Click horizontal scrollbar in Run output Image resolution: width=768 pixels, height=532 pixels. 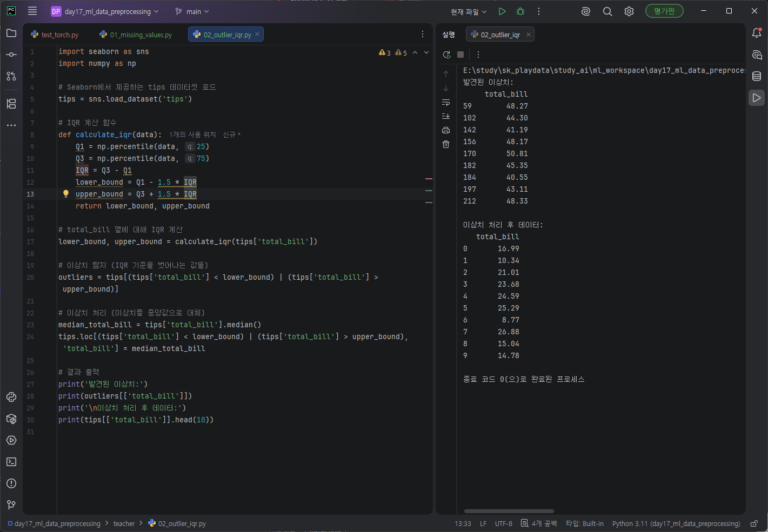[509, 511]
